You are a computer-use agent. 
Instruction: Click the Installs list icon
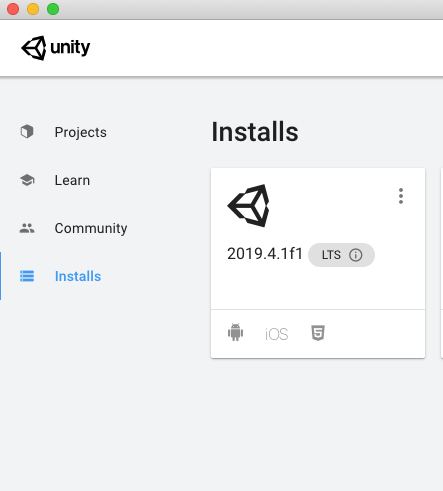pyautogui.click(x=27, y=276)
